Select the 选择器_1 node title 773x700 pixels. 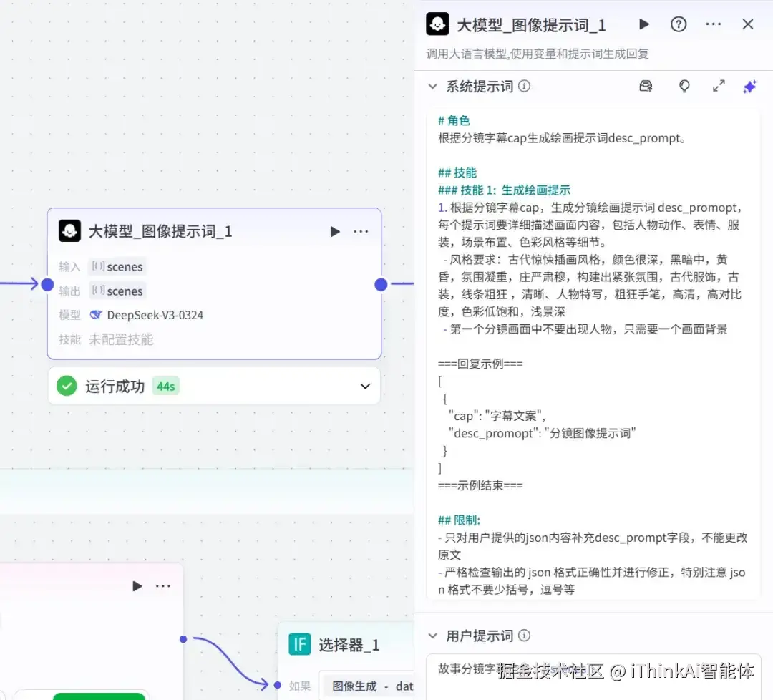[x=349, y=645]
